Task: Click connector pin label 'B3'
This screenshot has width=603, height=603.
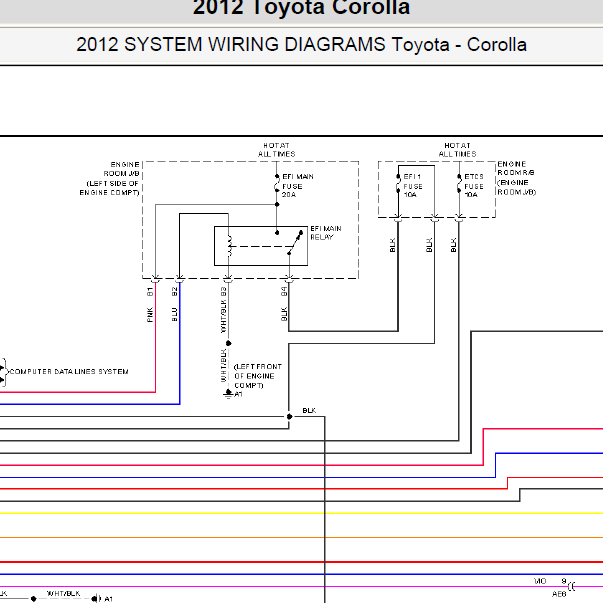Action: tap(223, 292)
